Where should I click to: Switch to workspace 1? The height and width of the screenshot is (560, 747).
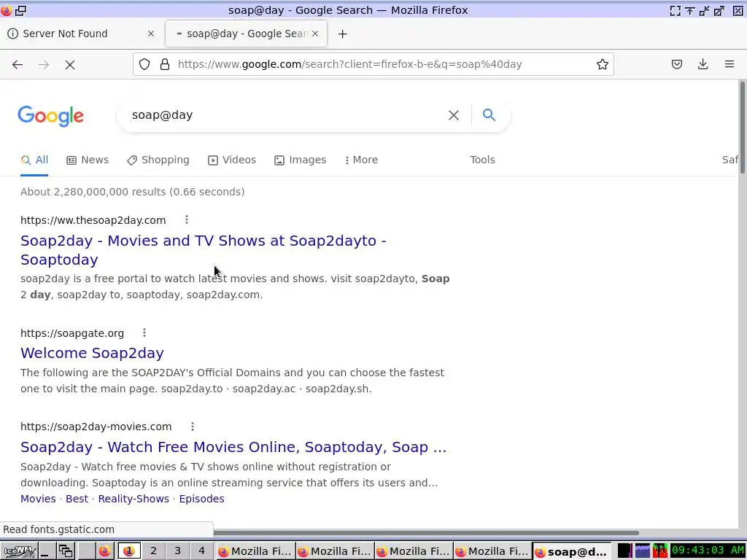point(128,551)
